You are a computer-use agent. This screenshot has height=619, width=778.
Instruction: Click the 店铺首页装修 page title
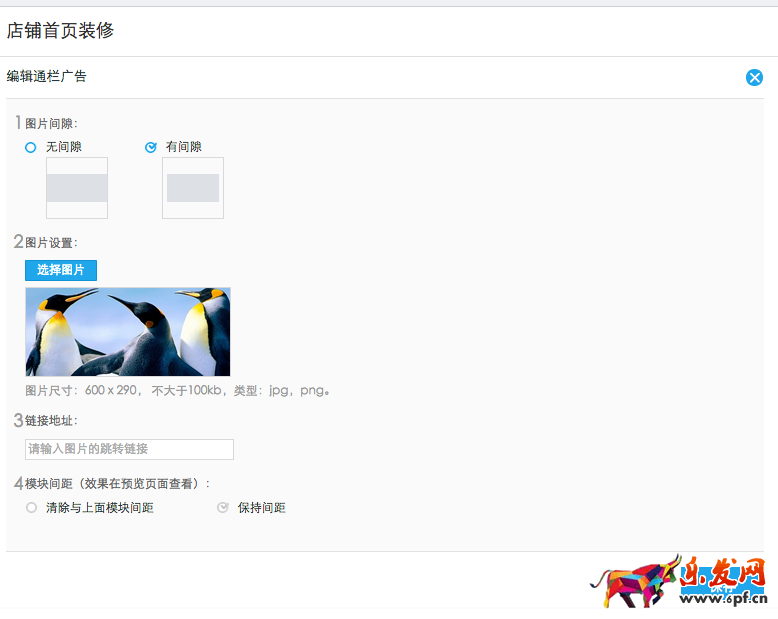point(60,31)
